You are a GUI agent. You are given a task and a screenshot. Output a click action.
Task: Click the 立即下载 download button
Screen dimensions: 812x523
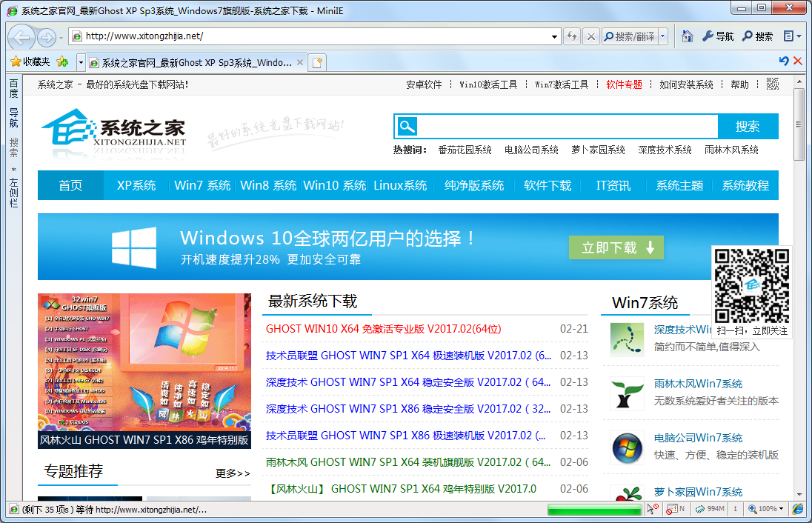[x=616, y=247]
